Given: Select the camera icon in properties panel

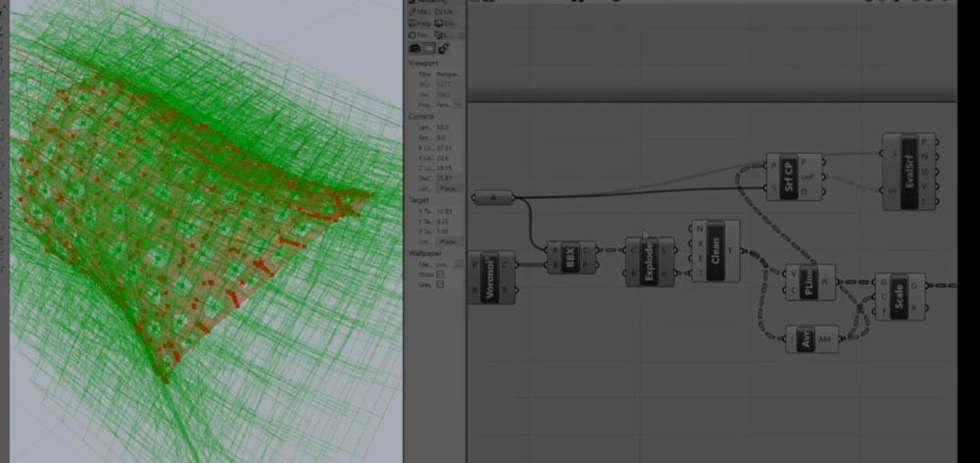Looking at the screenshot, I should [414, 48].
